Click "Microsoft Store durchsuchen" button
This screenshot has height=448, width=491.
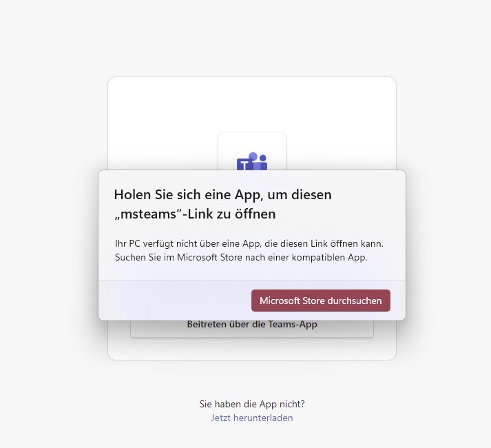click(321, 301)
